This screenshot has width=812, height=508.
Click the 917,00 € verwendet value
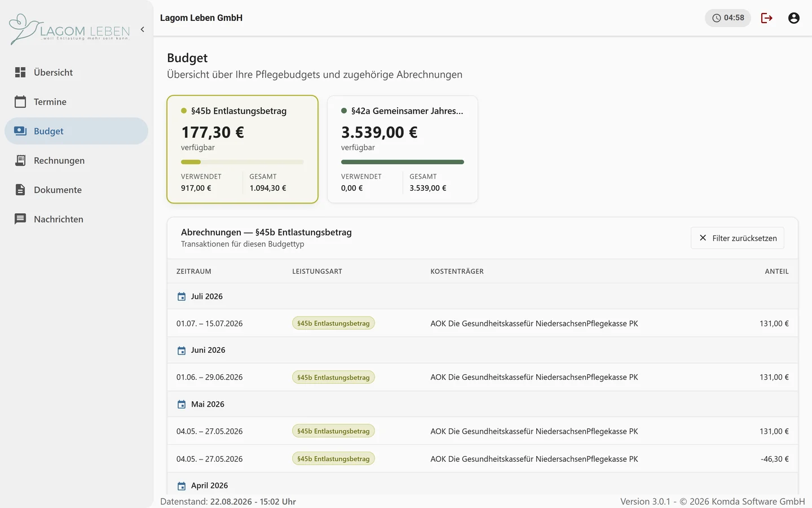point(196,188)
